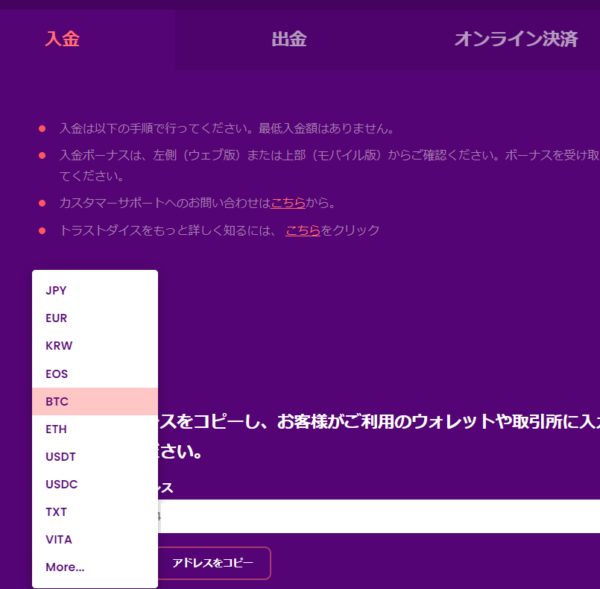Choose the highlighted BTC option

(57, 401)
